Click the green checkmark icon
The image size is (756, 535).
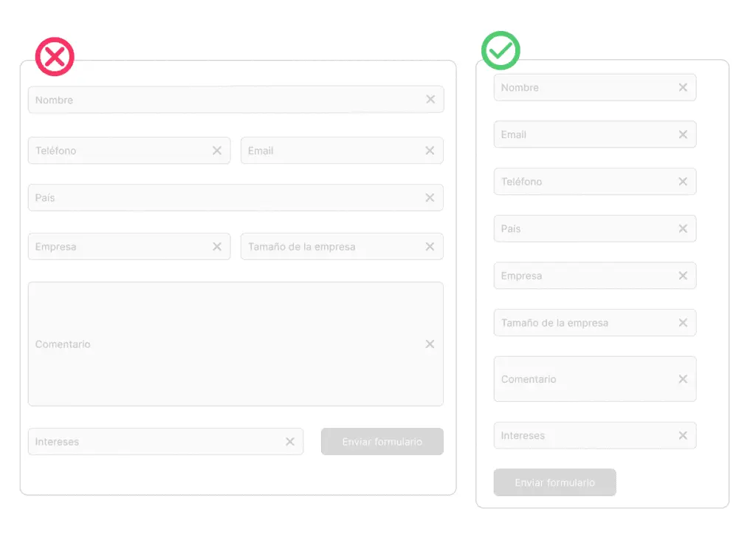(501, 50)
